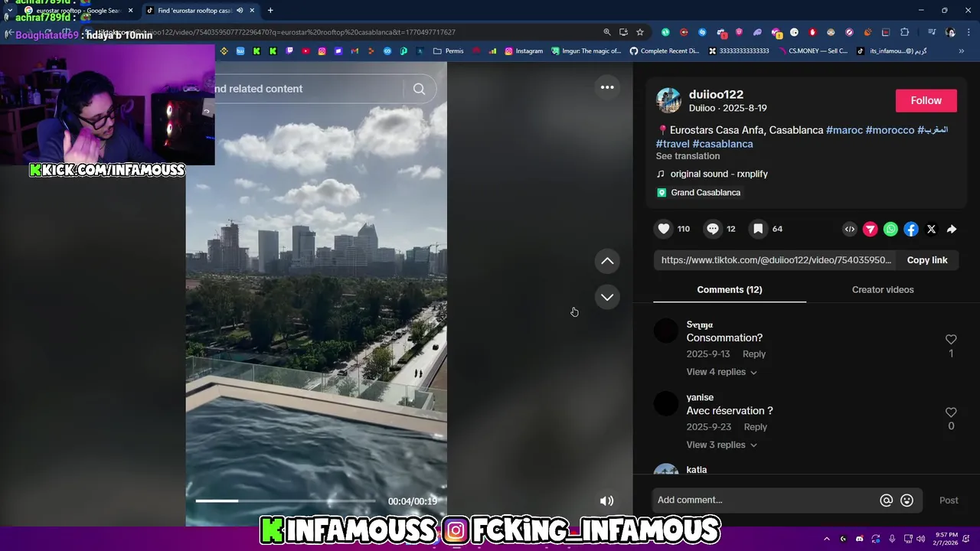Open the #maroc hashtag
The image size is (980, 551).
(844, 130)
